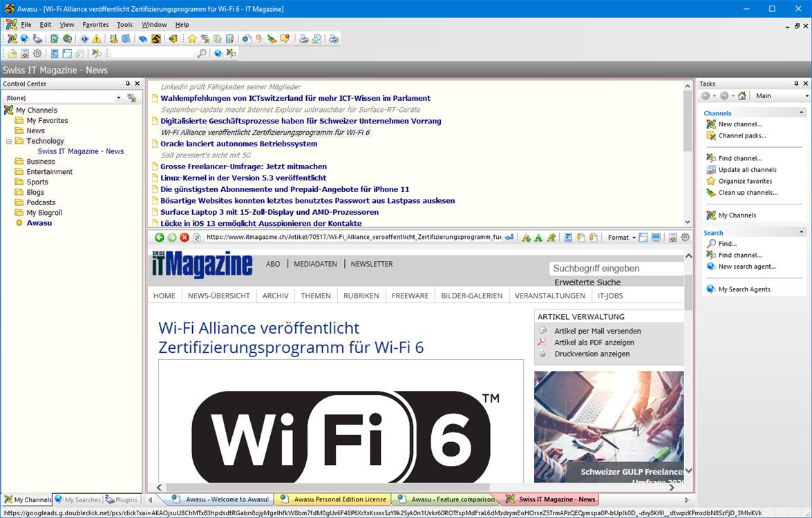Refresh the page in the browser pane
The image size is (812, 518).
click(x=197, y=238)
